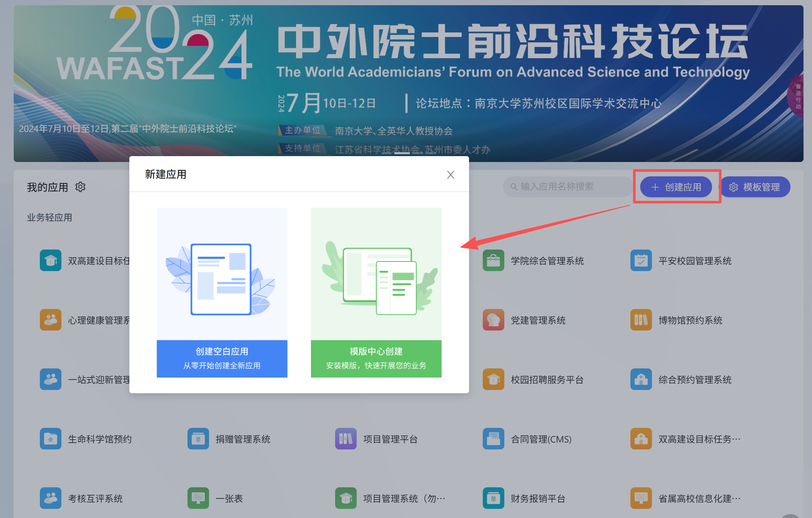
Task: Open the 双高建设目标任 app icon in first row
Action: click(51, 260)
